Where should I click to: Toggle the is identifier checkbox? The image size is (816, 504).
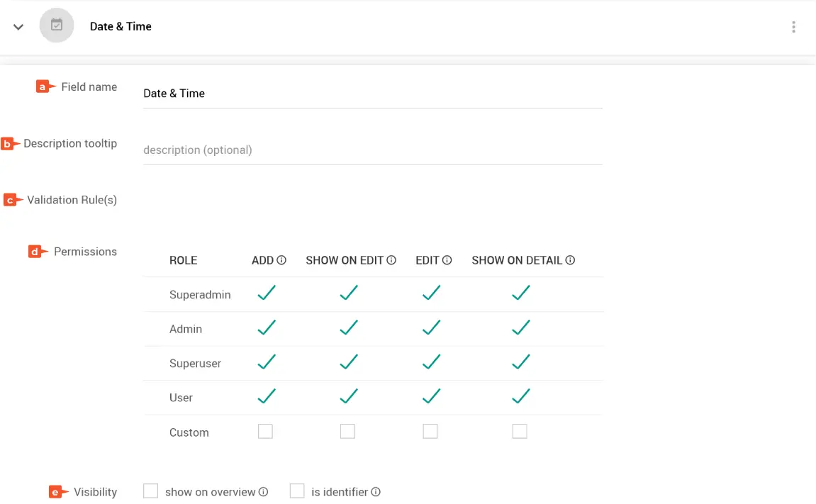tap(297, 491)
